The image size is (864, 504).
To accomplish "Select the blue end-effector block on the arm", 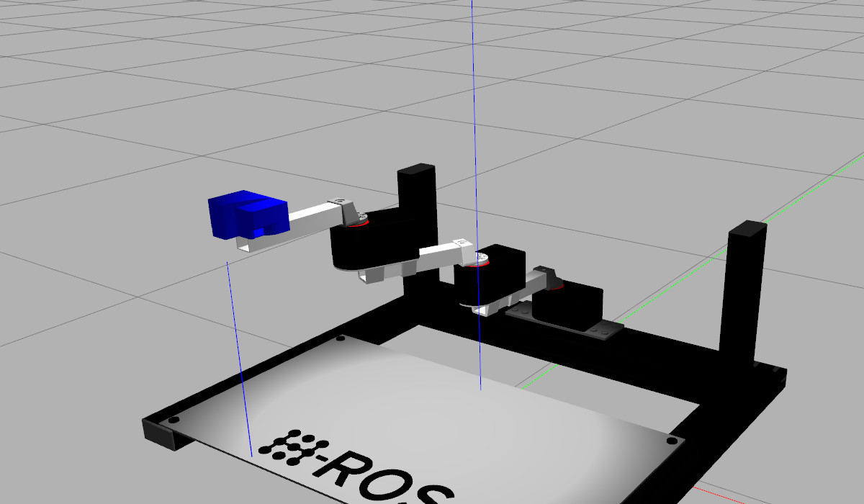I will [248, 215].
